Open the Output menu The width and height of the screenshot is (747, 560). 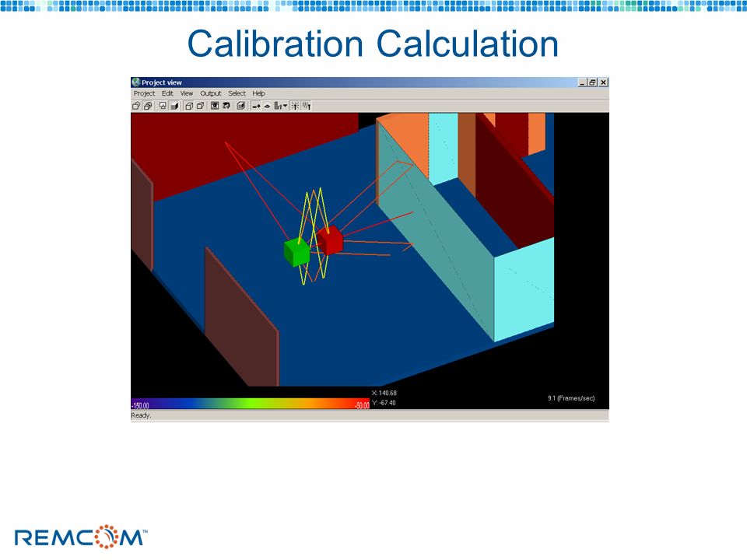coord(211,93)
